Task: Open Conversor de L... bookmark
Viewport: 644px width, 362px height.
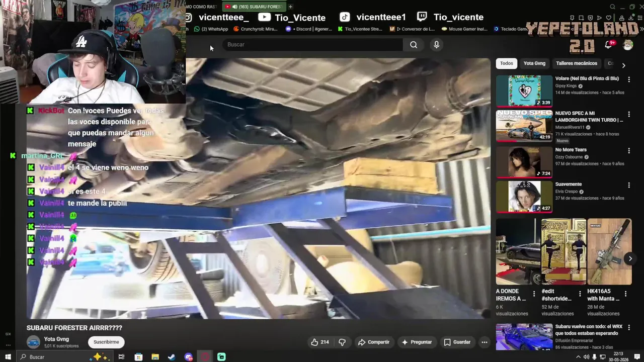Action: pos(412,29)
